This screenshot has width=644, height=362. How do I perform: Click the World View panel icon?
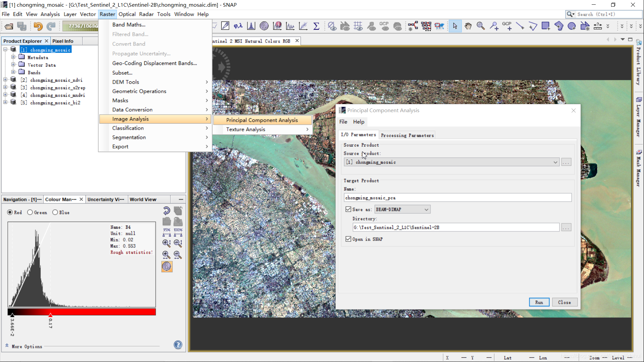coord(142,199)
